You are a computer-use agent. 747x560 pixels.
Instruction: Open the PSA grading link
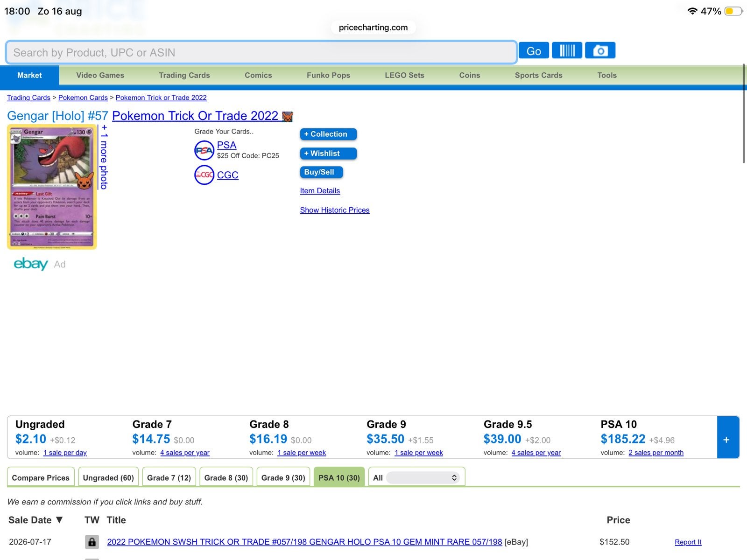tap(226, 145)
